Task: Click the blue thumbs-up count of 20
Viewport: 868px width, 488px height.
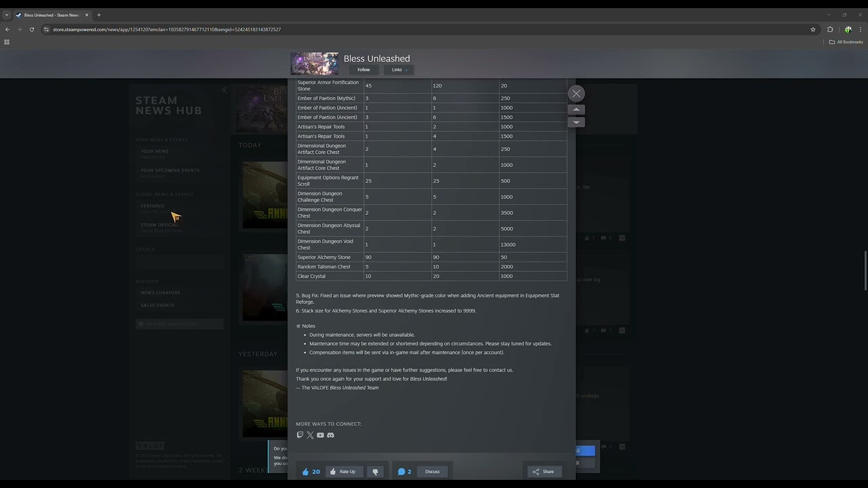Action: click(x=311, y=472)
